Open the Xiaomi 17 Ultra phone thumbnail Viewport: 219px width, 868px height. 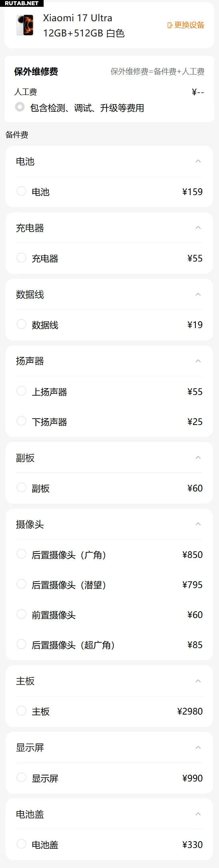25,25
